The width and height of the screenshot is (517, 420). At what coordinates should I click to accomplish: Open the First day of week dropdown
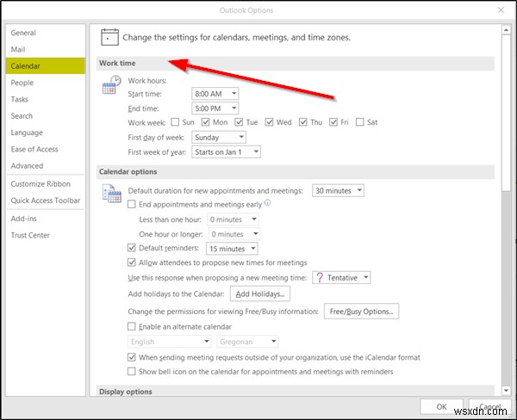219,137
